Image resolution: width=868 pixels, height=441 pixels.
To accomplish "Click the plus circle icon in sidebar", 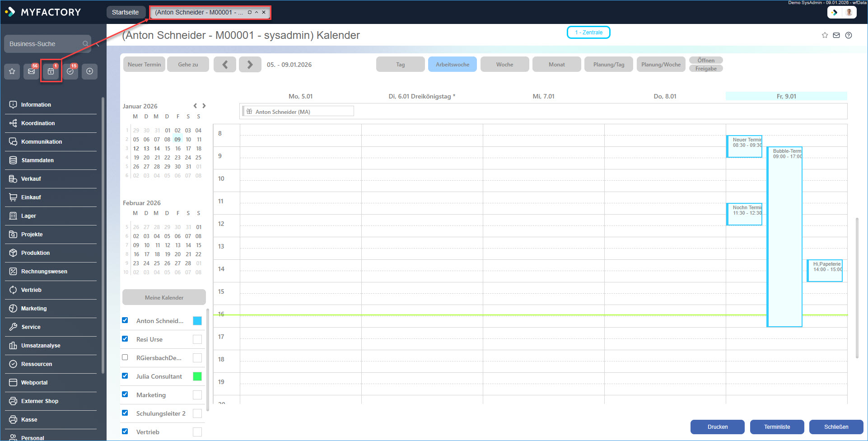I will coord(89,71).
